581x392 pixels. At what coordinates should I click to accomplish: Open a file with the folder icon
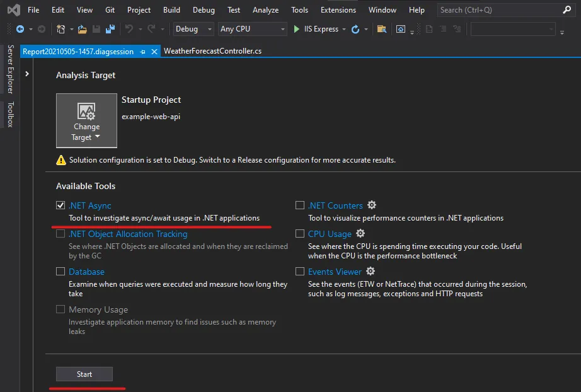(x=83, y=29)
